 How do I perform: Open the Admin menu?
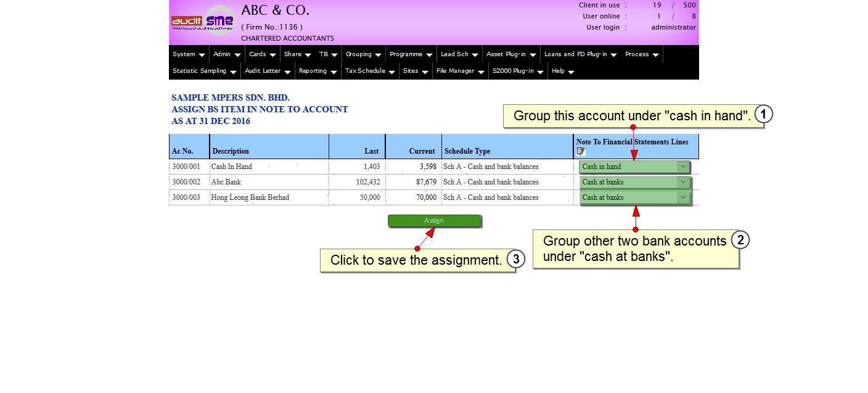pyautogui.click(x=226, y=54)
